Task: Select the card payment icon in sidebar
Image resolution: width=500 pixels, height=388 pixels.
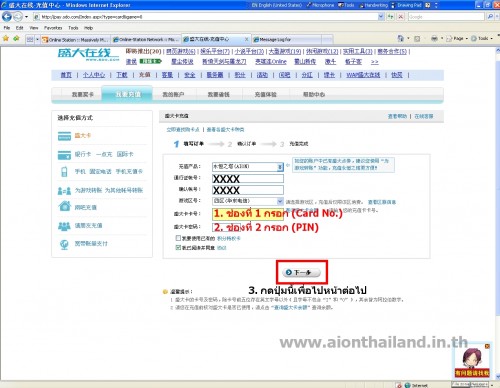Action: (x=64, y=136)
